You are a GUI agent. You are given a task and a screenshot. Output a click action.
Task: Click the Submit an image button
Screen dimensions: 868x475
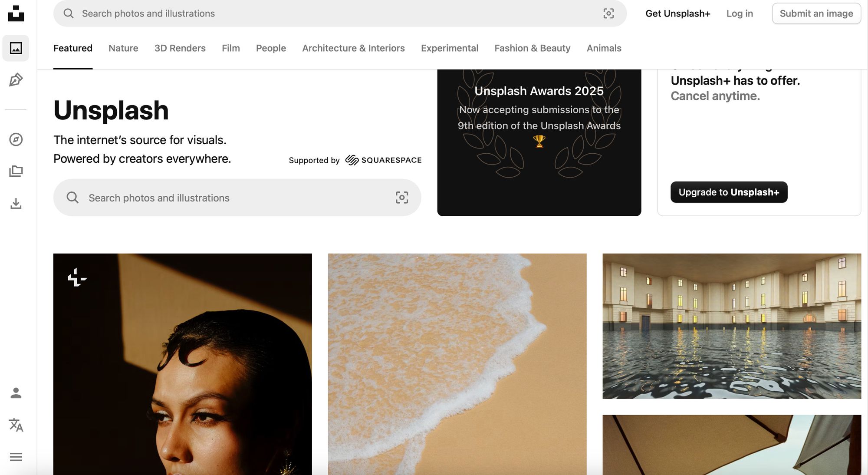pos(816,13)
